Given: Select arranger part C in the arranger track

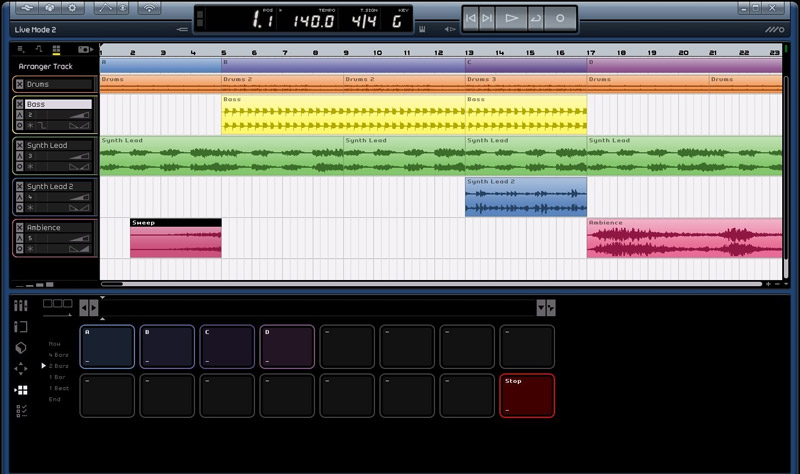Looking at the screenshot, I should (x=526, y=65).
